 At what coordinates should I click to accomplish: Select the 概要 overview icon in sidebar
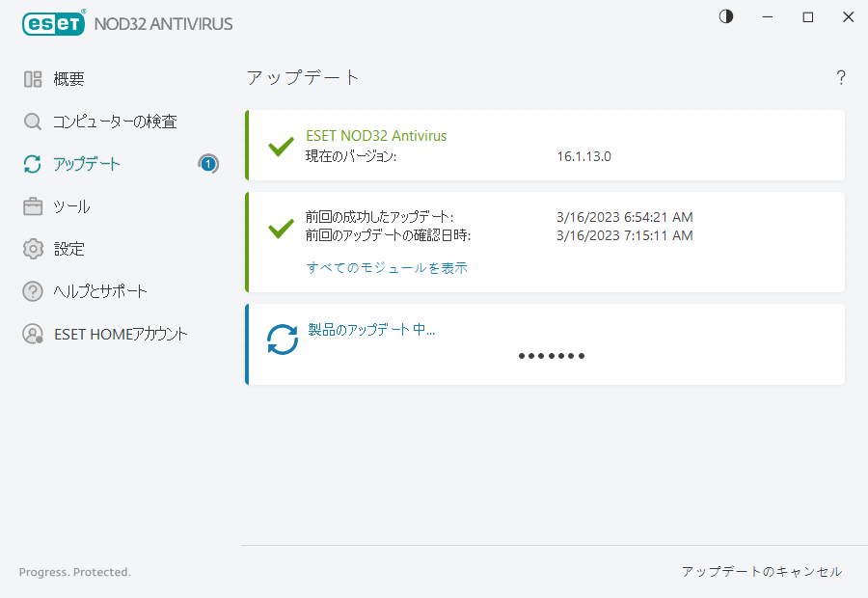coord(32,78)
